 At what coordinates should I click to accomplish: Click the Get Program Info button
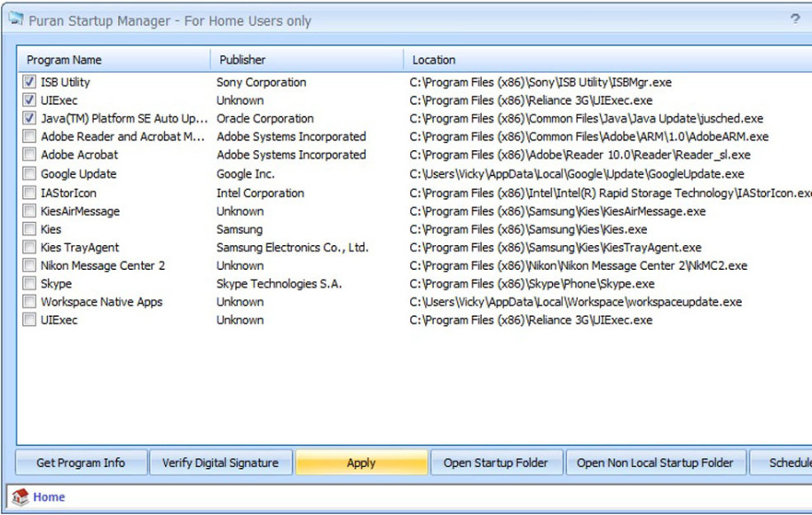(82, 463)
